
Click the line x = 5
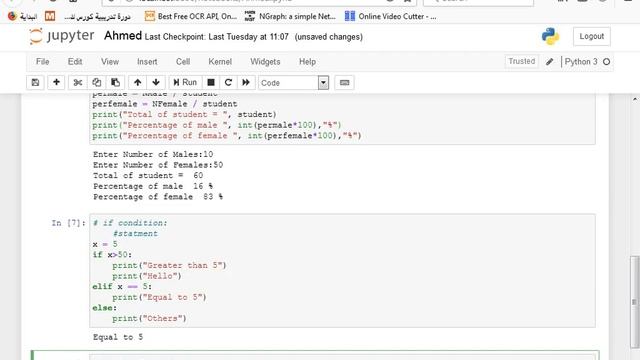pyautogui.click(x=105, y=244)
